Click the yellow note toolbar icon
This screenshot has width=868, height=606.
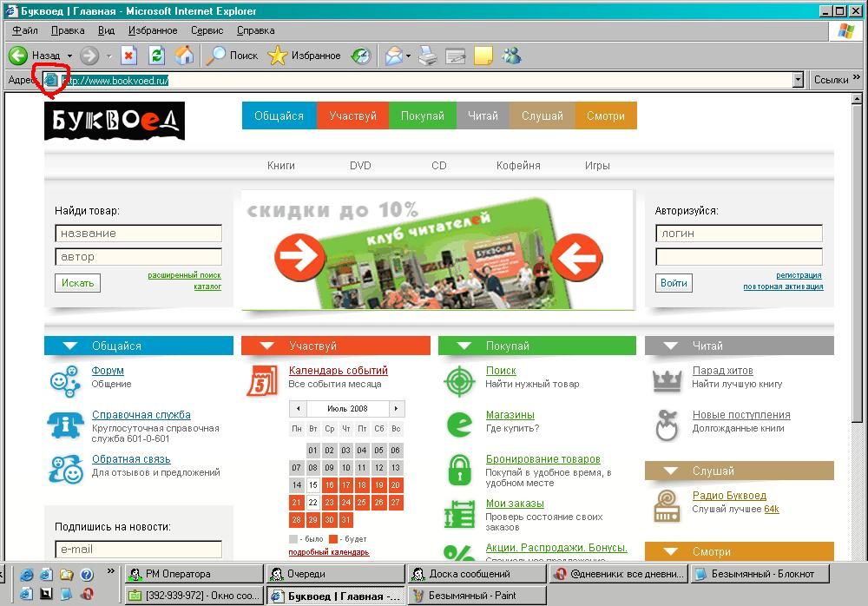click(x=483, y=56)
